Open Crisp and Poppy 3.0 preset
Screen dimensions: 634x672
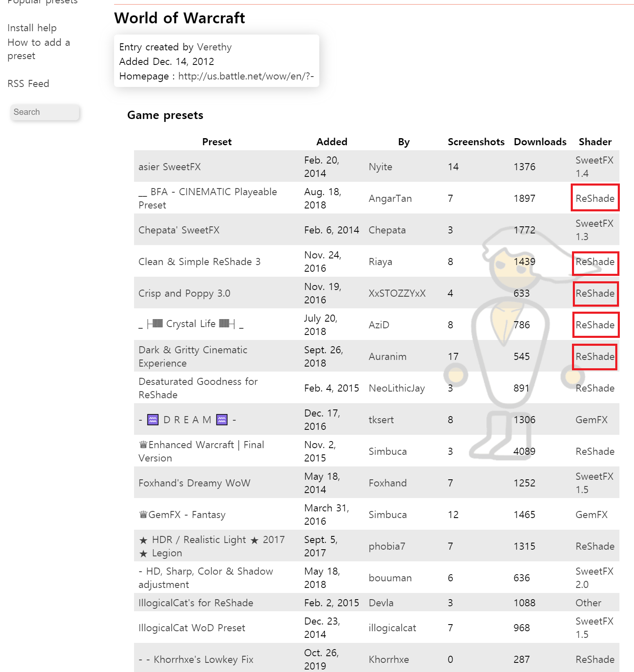tap(184, 293)
